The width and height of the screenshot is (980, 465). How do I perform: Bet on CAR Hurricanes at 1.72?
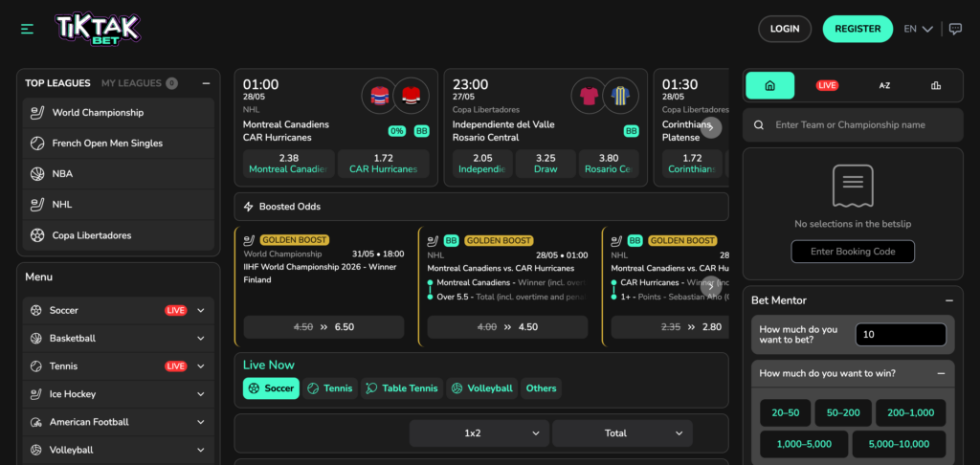click(383, 164)
